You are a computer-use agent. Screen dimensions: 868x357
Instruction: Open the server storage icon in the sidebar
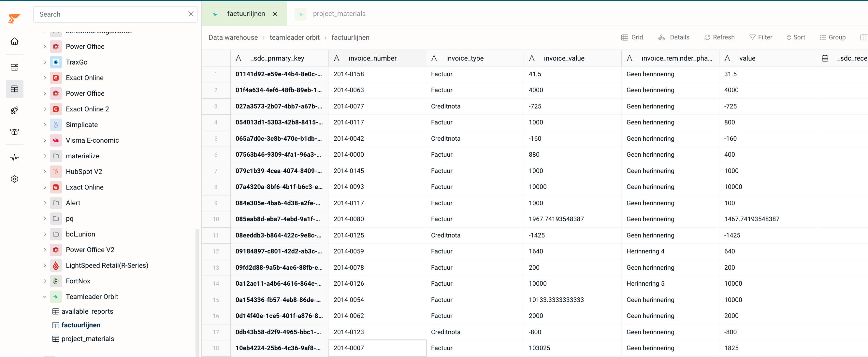tap(14, 67)
